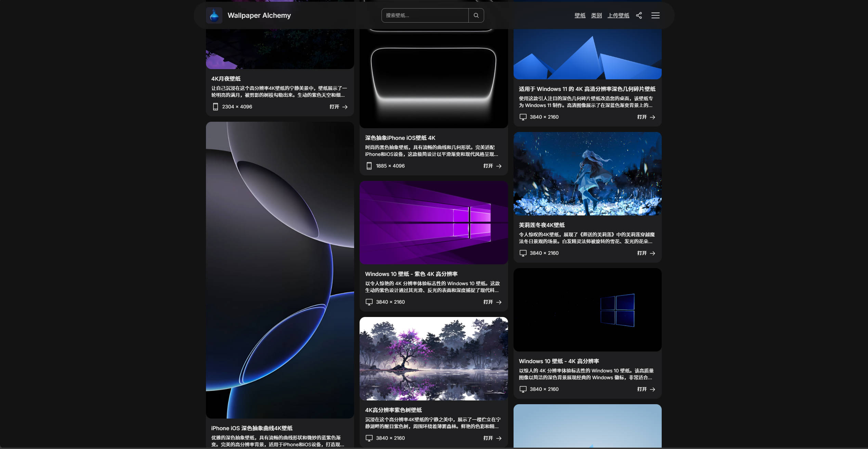Click description starting 优雅的深色抽象壁纸

pyautogui.click(x=278, y=441)
